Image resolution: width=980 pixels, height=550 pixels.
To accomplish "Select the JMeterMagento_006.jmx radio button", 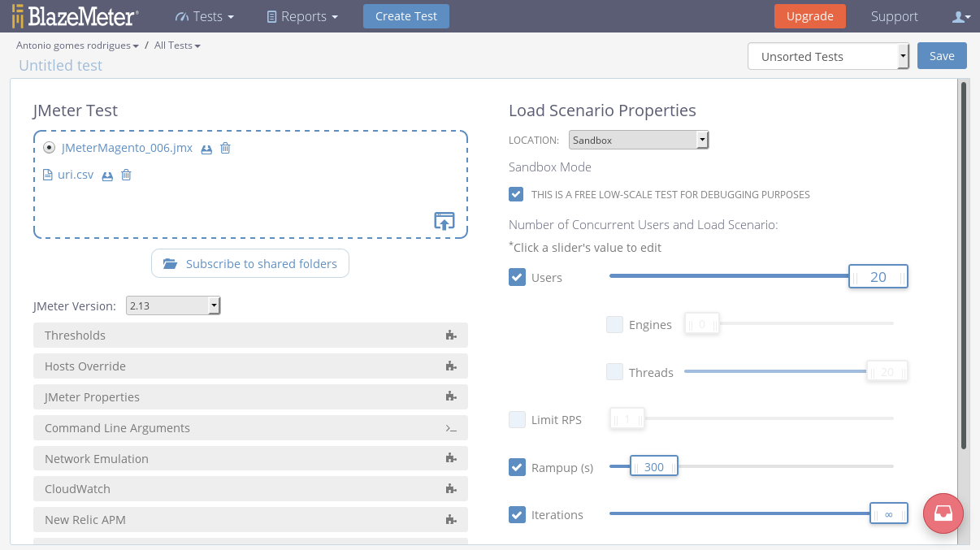I will tap(50, 148).
